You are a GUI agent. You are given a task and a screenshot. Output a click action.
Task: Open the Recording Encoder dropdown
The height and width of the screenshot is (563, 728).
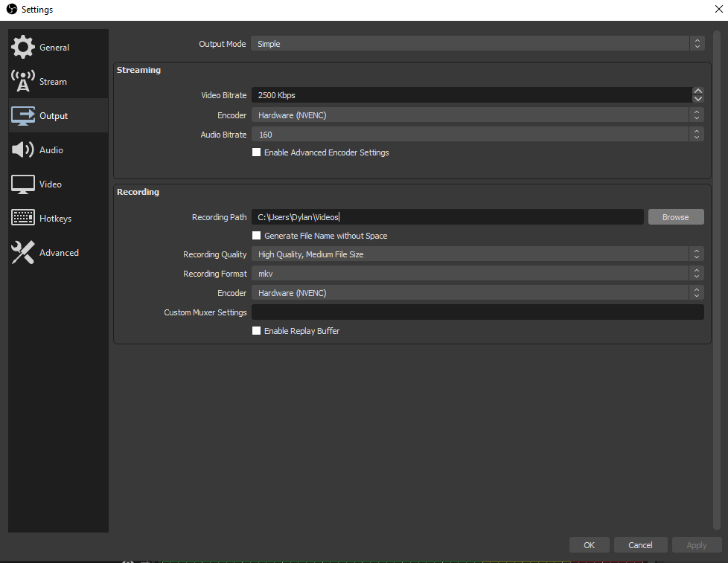point(478,293)
